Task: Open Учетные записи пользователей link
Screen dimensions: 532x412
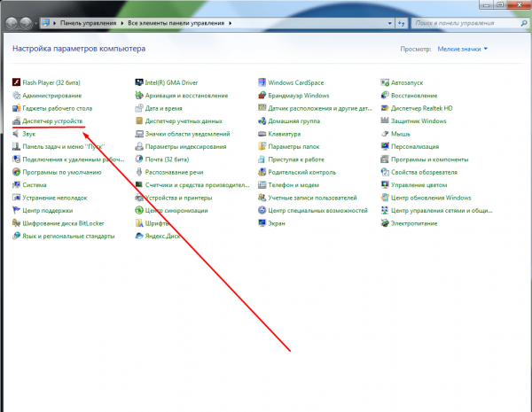Action: click(312, 198)
